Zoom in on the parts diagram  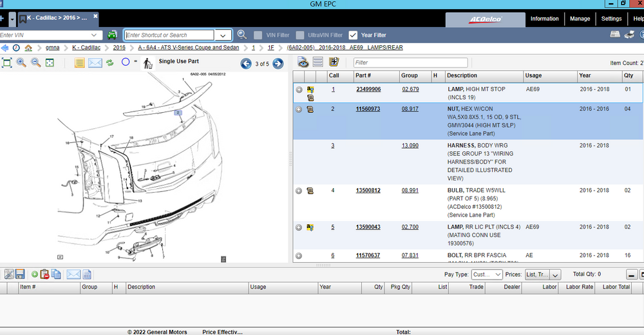[21, 62]
